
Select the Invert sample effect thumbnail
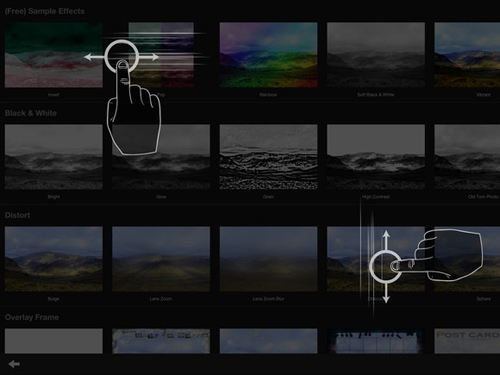[x=54, y=55]
